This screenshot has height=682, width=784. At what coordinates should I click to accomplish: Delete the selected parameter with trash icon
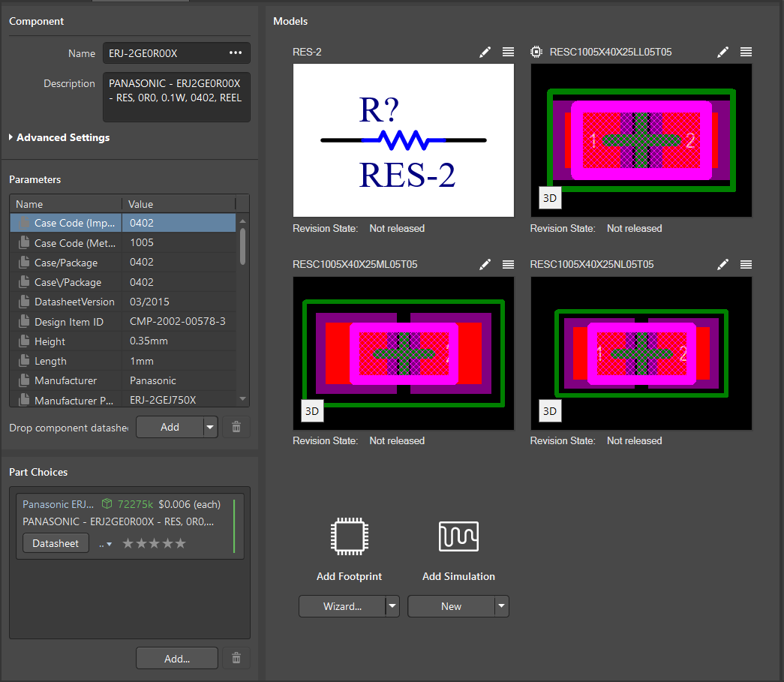(236, 427)
